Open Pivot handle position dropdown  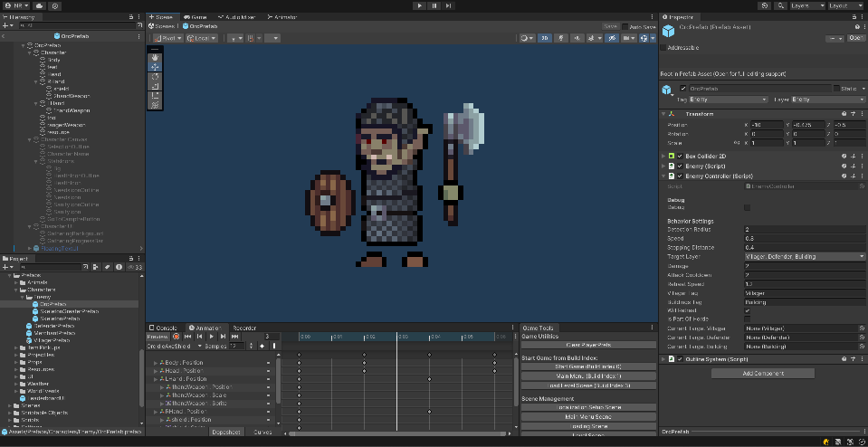point(167,38)
